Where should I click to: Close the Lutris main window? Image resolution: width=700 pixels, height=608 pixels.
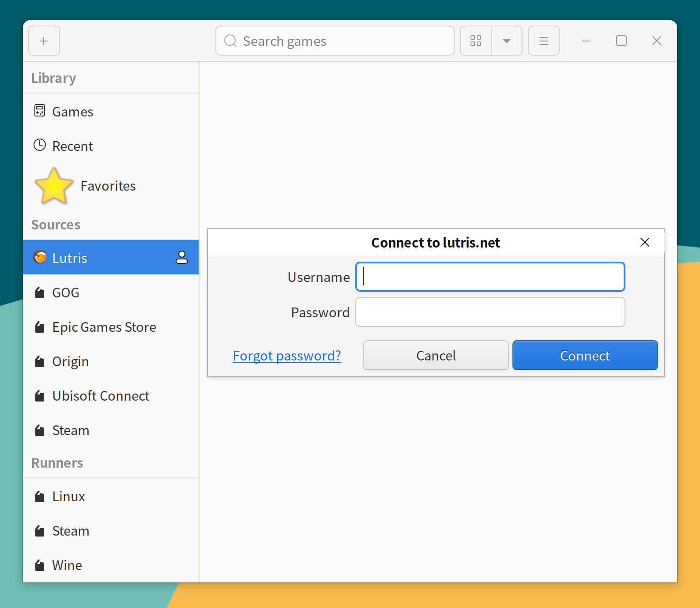[657, 41]
